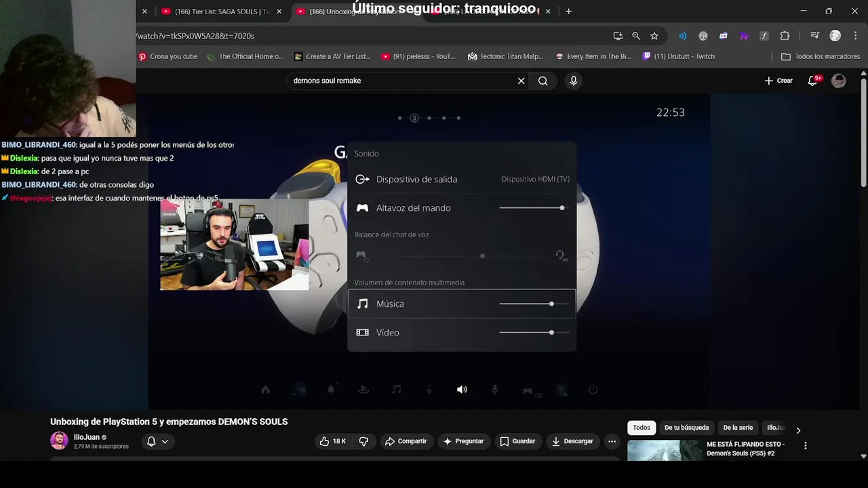Open the YouTube account avatar menu
This screenshot has width=868, height=488.
(x=839, y=81)
